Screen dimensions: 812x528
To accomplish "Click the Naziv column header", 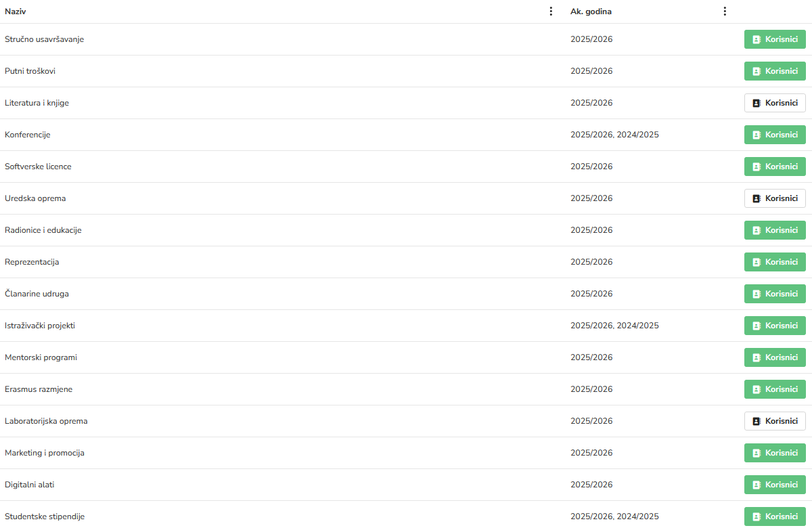I will pos(16,12).
